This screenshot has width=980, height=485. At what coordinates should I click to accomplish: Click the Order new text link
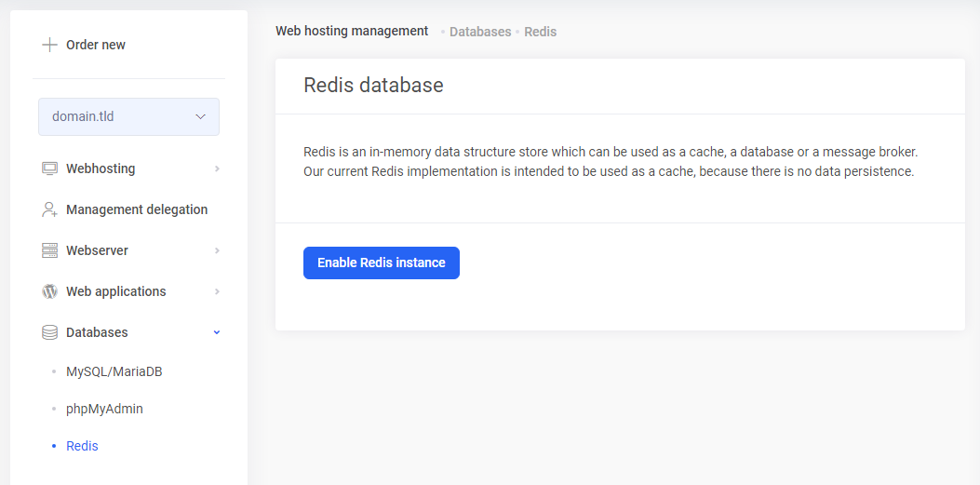click(96, 45)
